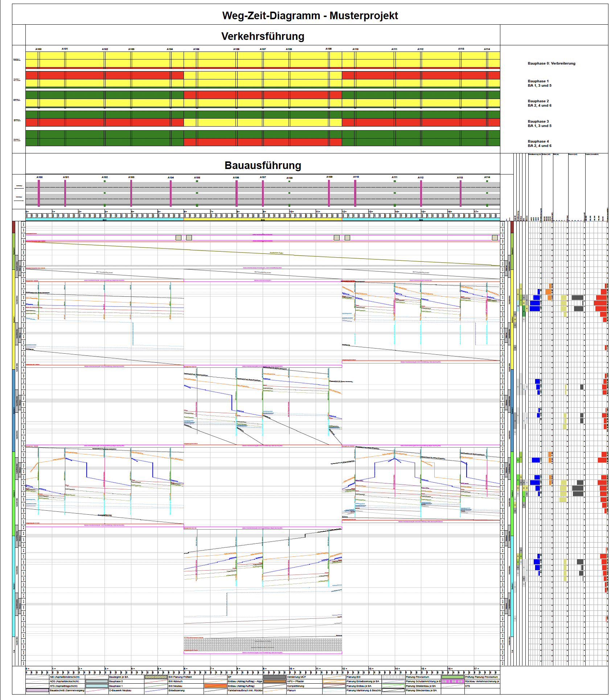Click the green Prüfung Planung Provisorium swatch
Viewport: 611px width, 700px height.
pos(453,677)
